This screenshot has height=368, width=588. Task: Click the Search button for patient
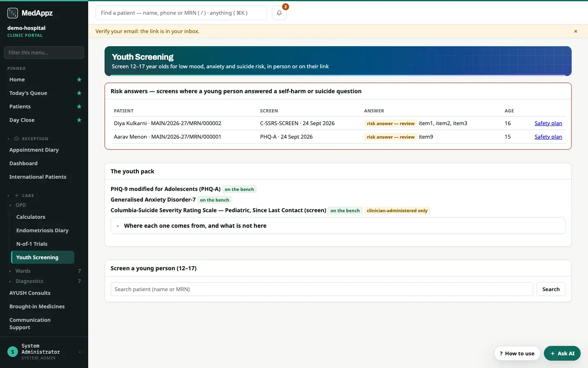tap(551, 289)
